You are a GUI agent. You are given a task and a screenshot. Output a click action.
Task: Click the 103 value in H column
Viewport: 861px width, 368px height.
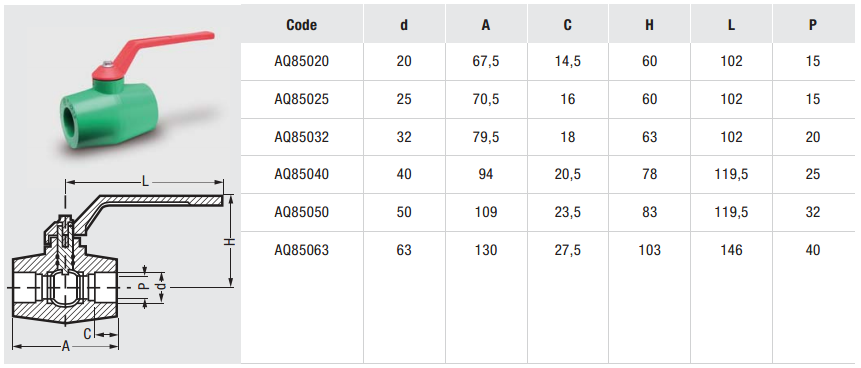click(650, 250)
